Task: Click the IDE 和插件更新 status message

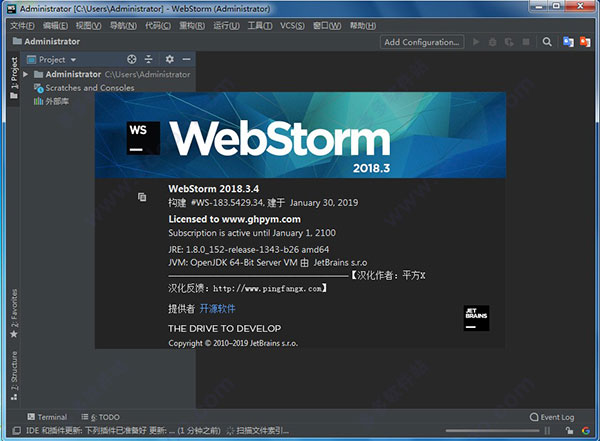Action: (x=123, y=431)
